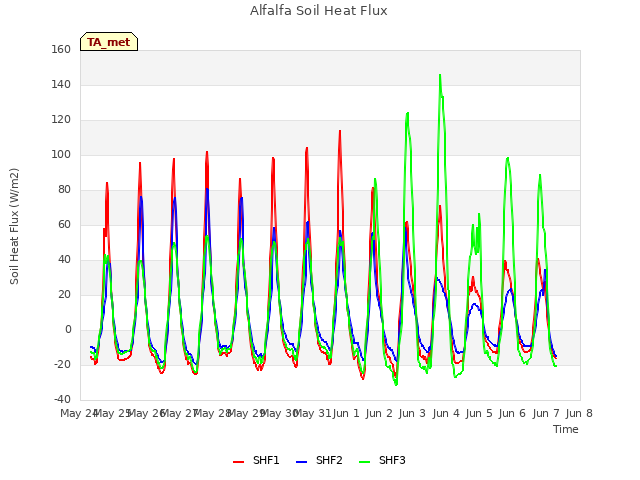The height and width of the screenshot is (480, 640).
Task: Toggle SHF1 series in the legend
Action: point(256,460)
